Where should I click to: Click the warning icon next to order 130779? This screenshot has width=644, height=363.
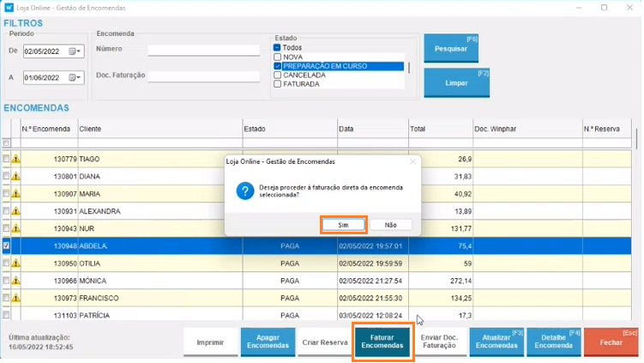click(15, 160)
